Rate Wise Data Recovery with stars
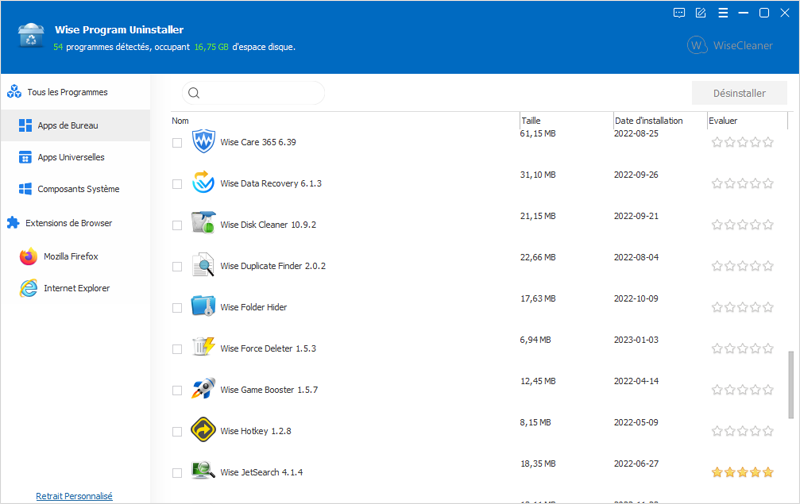 (x=742, y=184)
